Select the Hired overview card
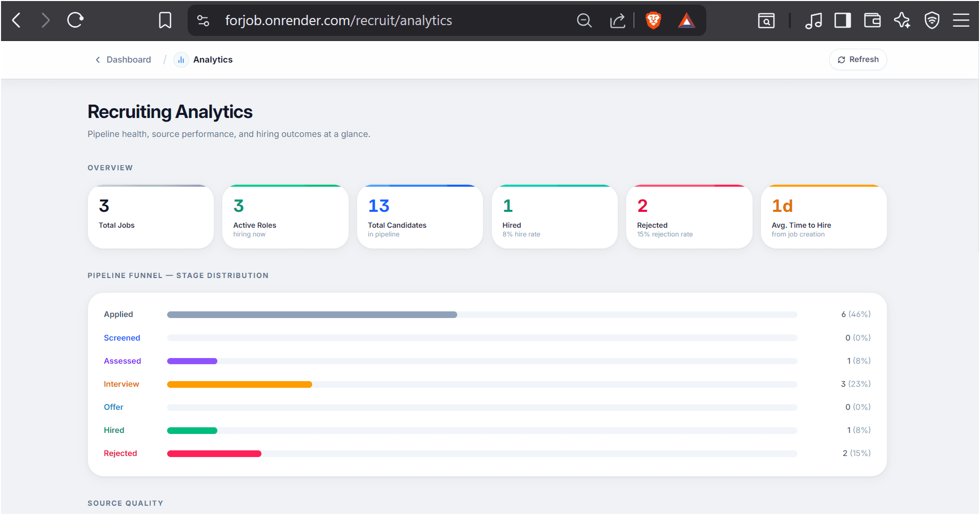 pos(555,216)
